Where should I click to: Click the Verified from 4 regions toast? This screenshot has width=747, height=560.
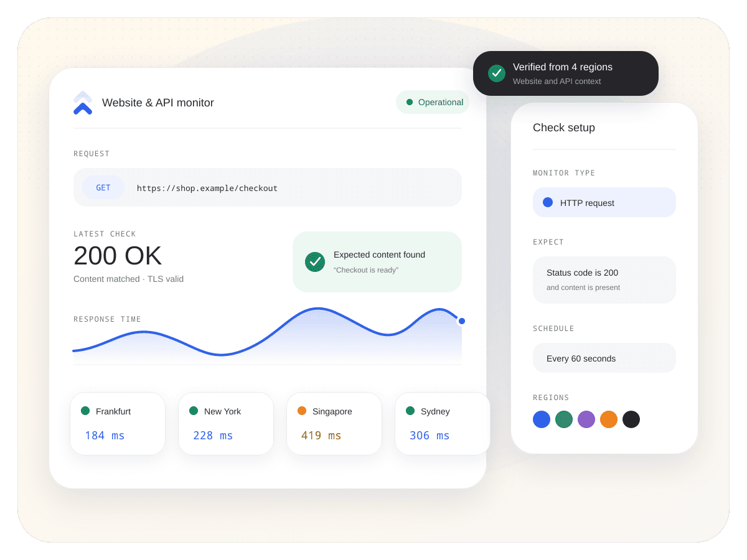coord(566,73)
